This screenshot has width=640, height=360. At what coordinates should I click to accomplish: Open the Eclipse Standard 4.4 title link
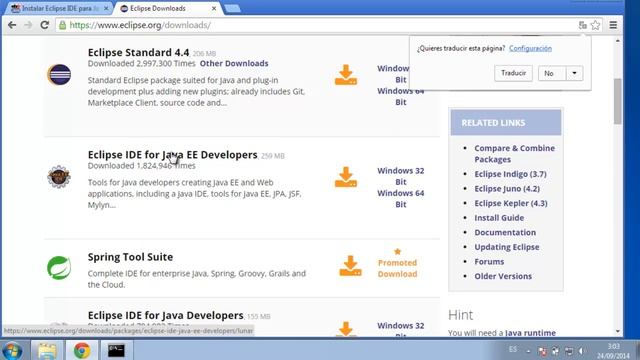click(138, 52)
